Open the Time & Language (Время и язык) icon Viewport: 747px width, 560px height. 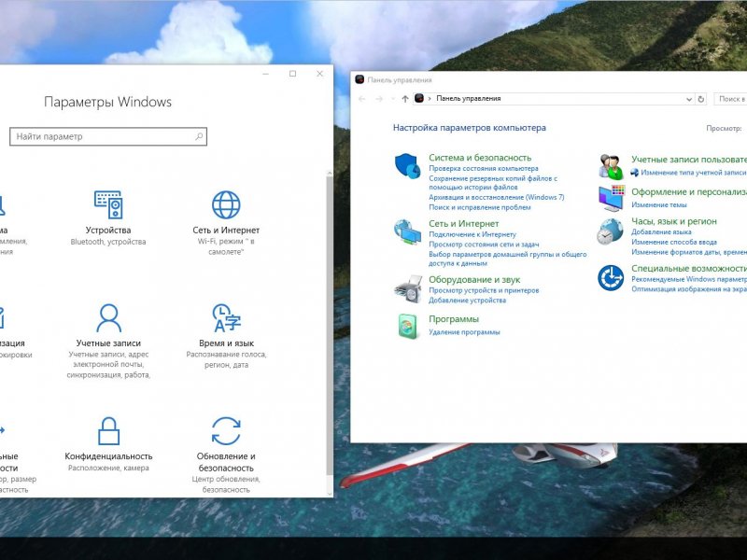tap(226, 317)
